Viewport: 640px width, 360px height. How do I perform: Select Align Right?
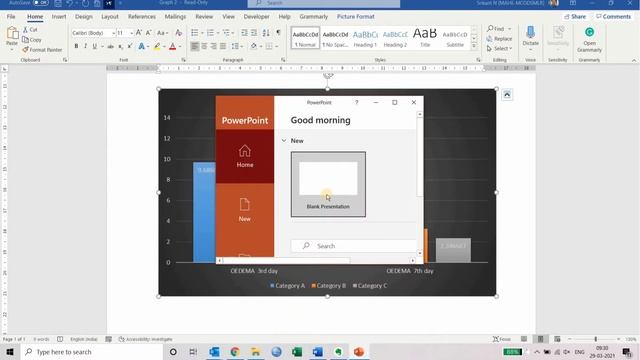tap(213, 47)
